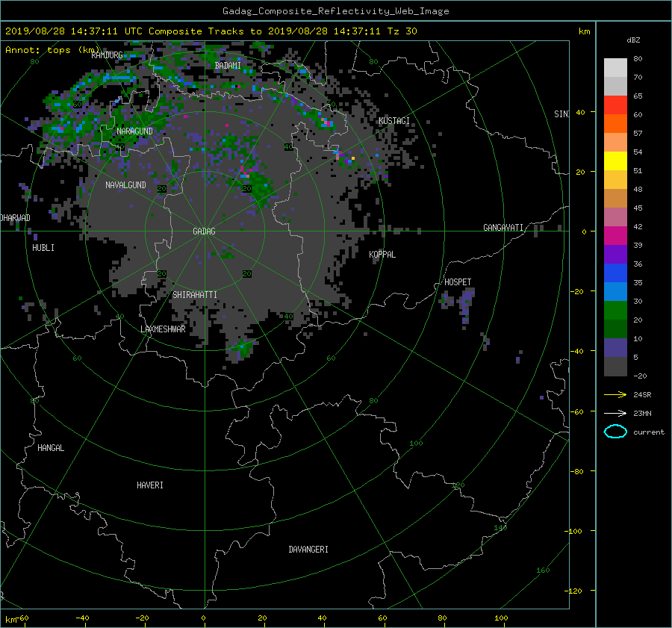The width and height of the screenshot is (672, 628).
Task: Click the KUSTAGI town label
Action: (x=393, y=121)
